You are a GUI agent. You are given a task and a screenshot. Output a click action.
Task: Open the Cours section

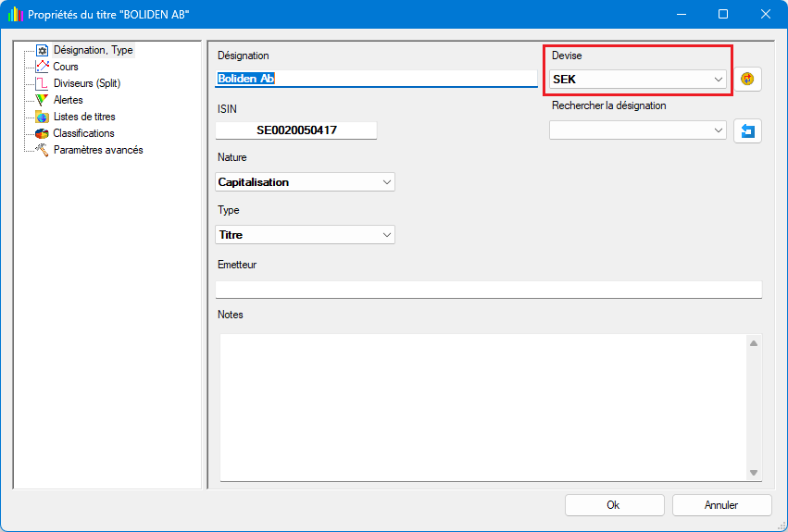[x=65, y=67]
